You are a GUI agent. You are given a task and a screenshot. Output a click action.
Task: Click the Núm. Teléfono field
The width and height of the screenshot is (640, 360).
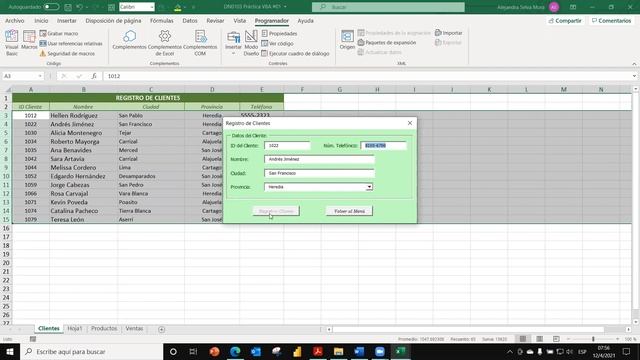coord(383,145)
